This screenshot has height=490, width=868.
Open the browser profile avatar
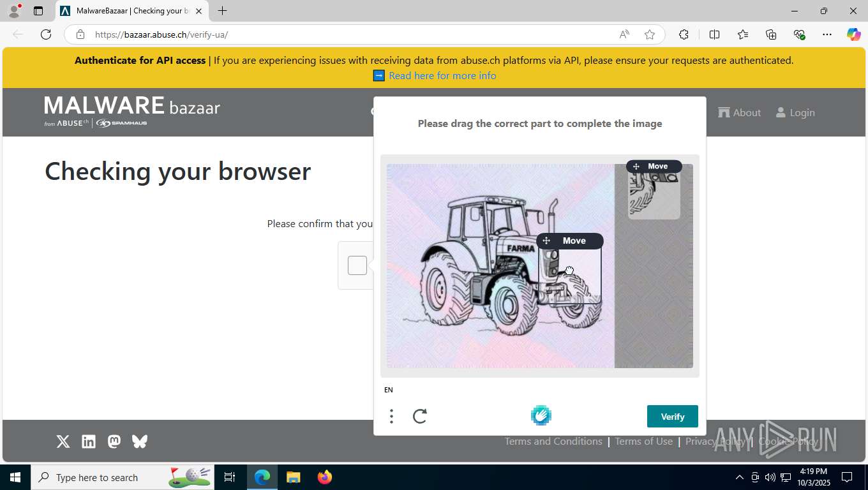[13, 11]
